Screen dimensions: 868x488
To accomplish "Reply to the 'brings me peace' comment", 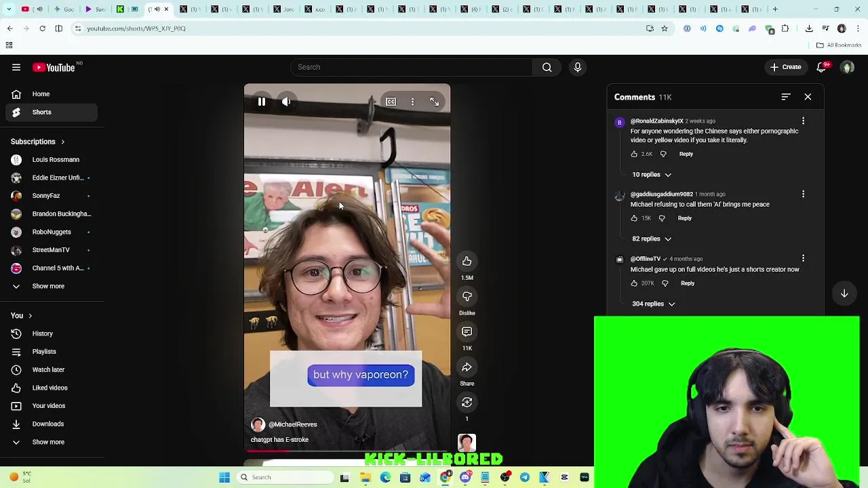I will point(684,218).
